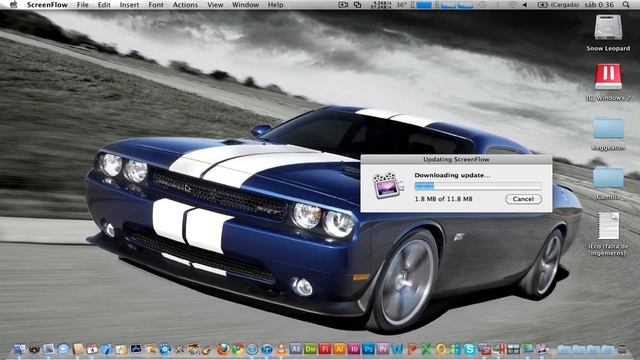Open Finder from the dock
640x360 pixels.
(x=19, y=349)
